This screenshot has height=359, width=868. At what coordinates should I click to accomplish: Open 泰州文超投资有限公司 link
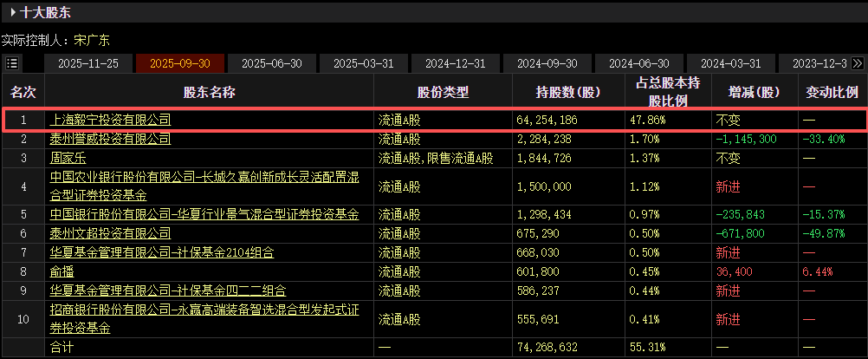(110, 233)
